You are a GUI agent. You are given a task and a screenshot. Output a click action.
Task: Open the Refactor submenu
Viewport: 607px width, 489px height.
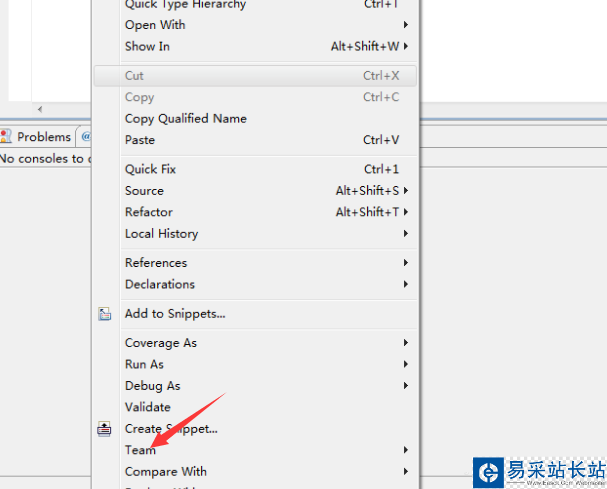pos(148,212)
